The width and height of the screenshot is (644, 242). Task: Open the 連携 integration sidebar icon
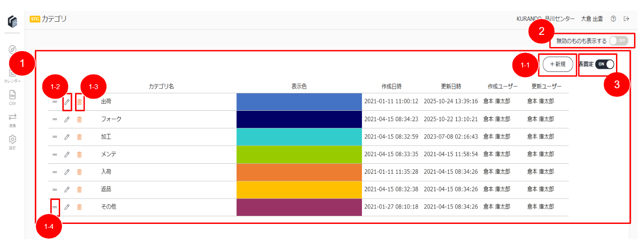tap(13, 120)
